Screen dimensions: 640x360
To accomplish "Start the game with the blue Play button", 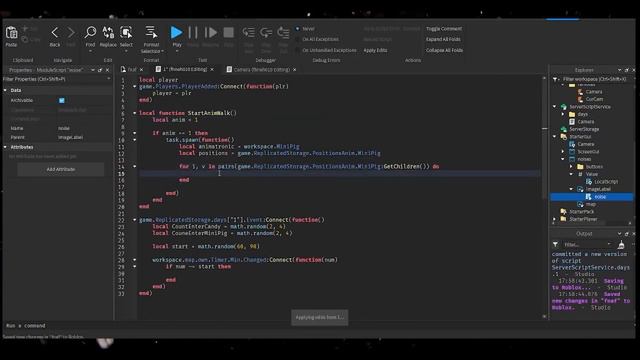I will tap(176, 32).
